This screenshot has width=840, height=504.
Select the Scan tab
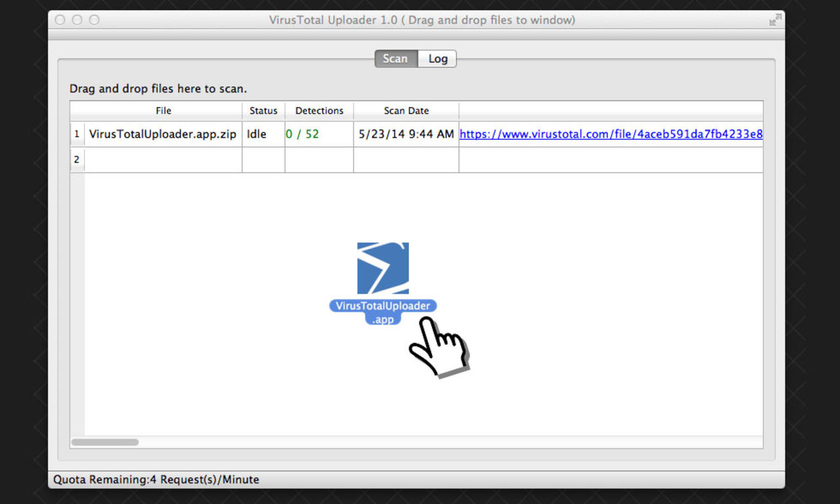pos(395,58)
